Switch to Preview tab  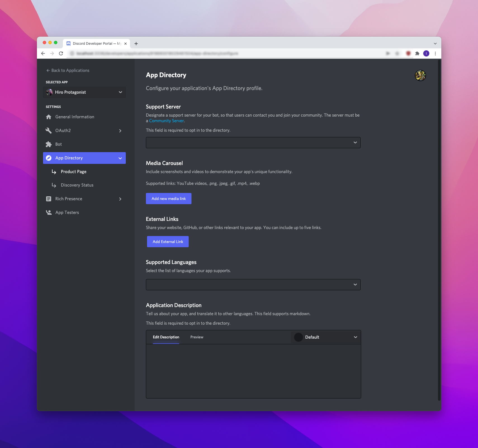click(x=197, y=337)
